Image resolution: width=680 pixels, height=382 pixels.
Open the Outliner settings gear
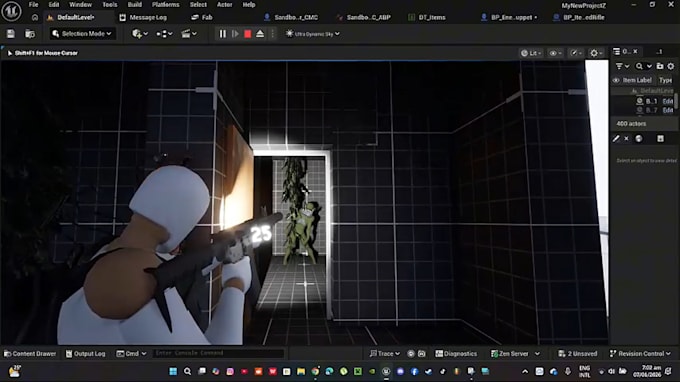(671, 66)
